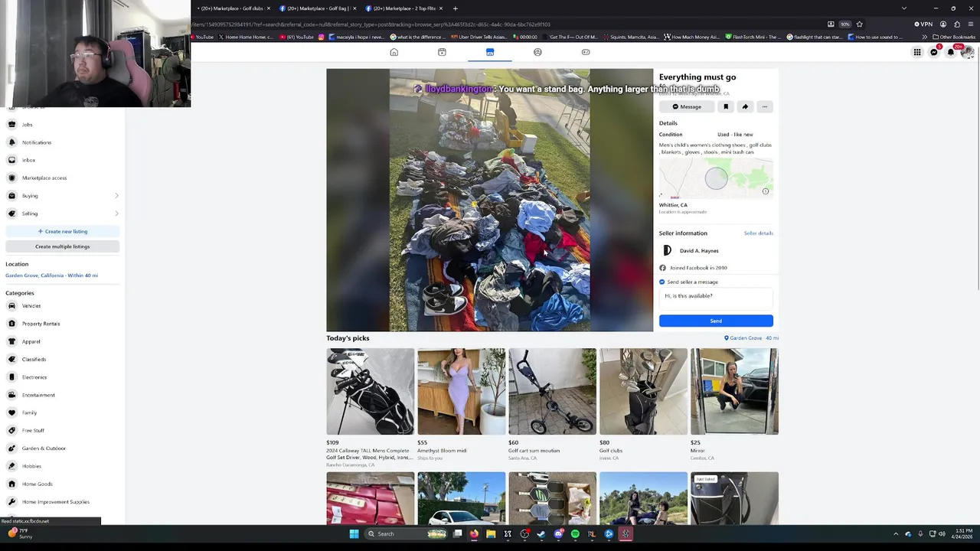Image resolution: width=980 pixels, height=551 pixels.
Task: Open the Hobbies category
Action: pos(61,466)
